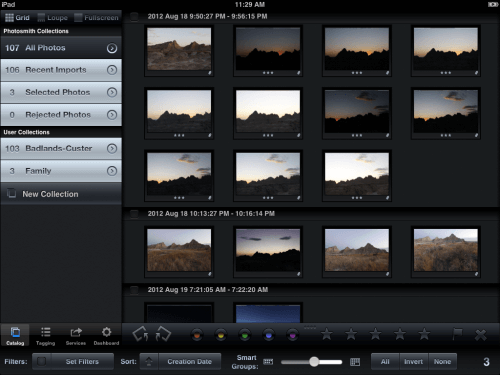The image size is (500, 375).
Task: Set rating to five stars
Action: point(424,334)
